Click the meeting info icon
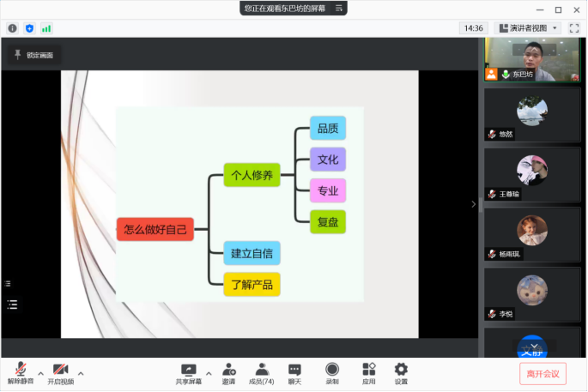This screenshot has width=588, height=392. [12, 28]
